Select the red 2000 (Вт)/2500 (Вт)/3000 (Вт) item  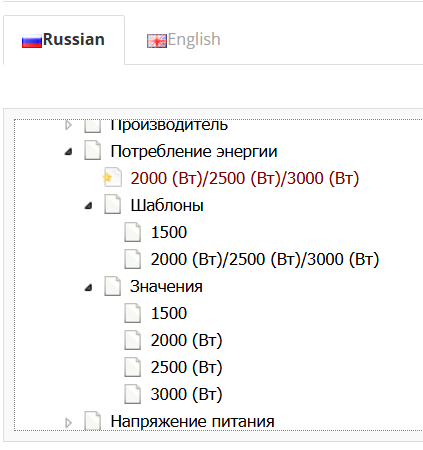point(245,178)
